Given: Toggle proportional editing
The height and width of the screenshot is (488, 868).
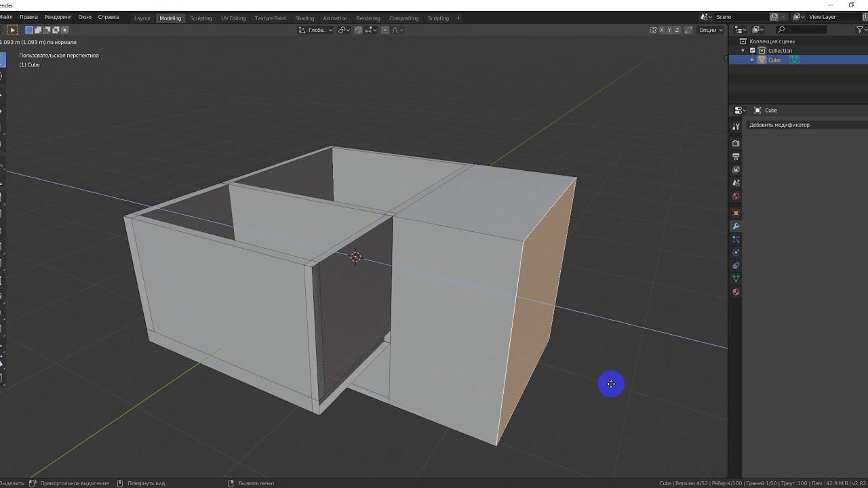Looking at the screenshot, I should click(385, 30).
